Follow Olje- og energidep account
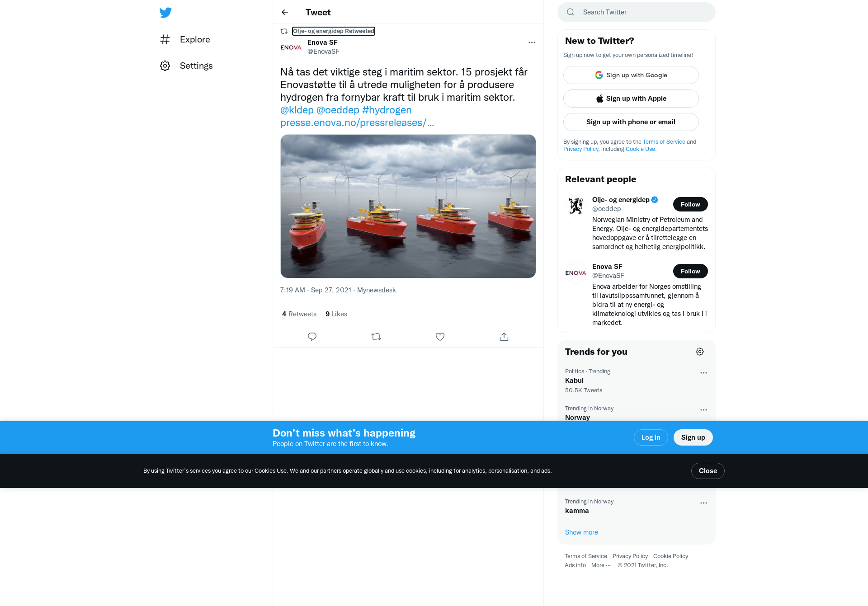868x606 pixels. 690,204
